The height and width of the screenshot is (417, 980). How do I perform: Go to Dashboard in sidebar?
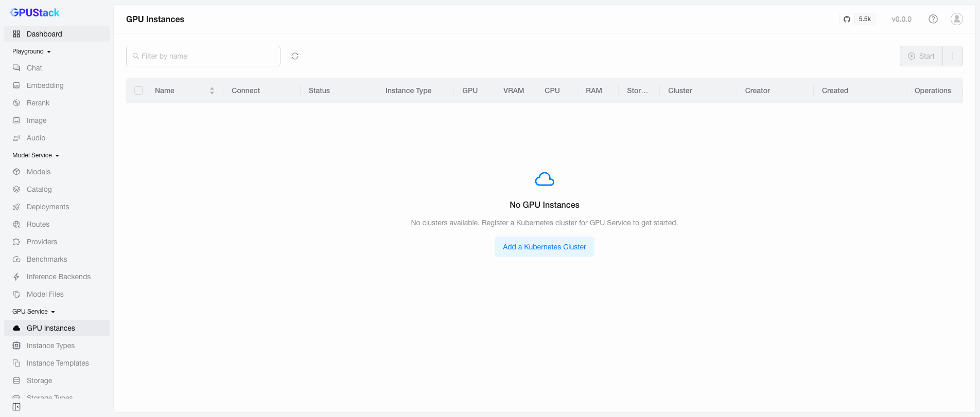(57, 34)
